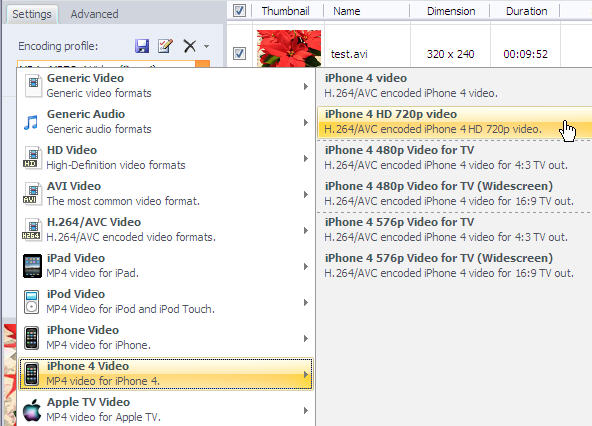592x426 pixels.
Task: Expand the iPhone Video submenu arrow
Action: coord(305,338)
